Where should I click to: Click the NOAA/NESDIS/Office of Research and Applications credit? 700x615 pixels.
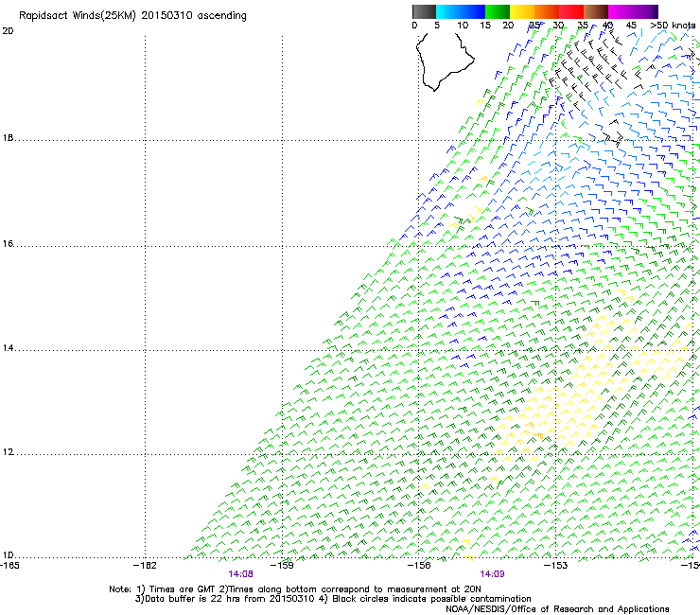click(x=557, y=609)
